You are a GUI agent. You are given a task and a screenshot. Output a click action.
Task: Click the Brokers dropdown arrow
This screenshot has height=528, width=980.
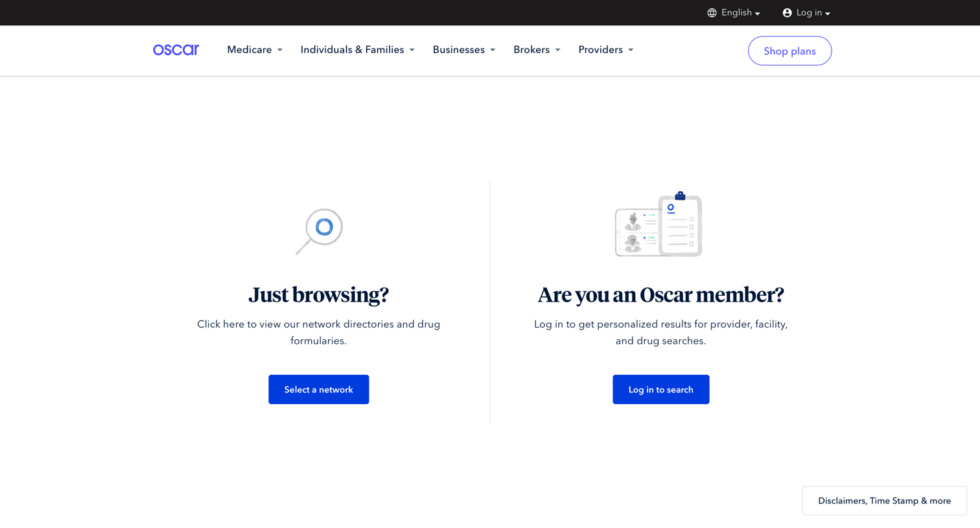tap(557, 50)
